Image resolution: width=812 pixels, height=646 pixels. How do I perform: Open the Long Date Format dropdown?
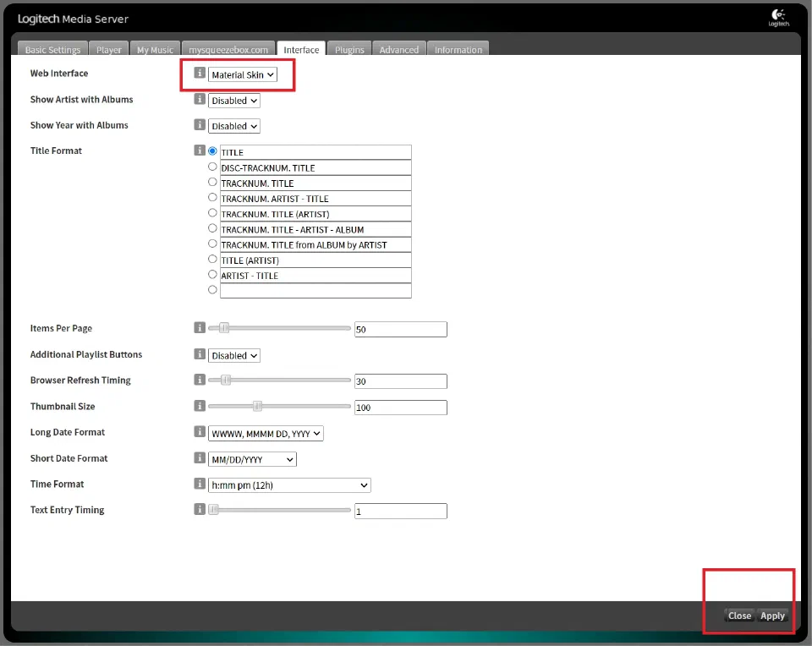(x=266, y=434)
